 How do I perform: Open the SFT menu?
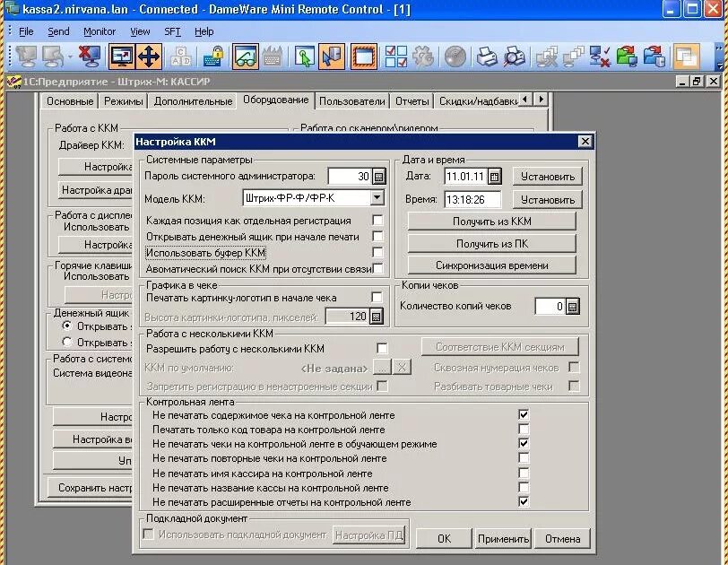[x=172, y=31]
